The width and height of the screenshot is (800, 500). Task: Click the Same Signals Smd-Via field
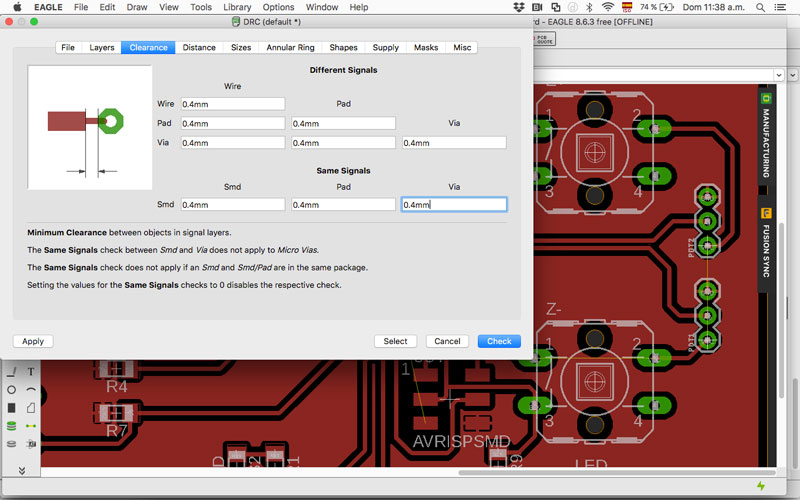[454, 205]
